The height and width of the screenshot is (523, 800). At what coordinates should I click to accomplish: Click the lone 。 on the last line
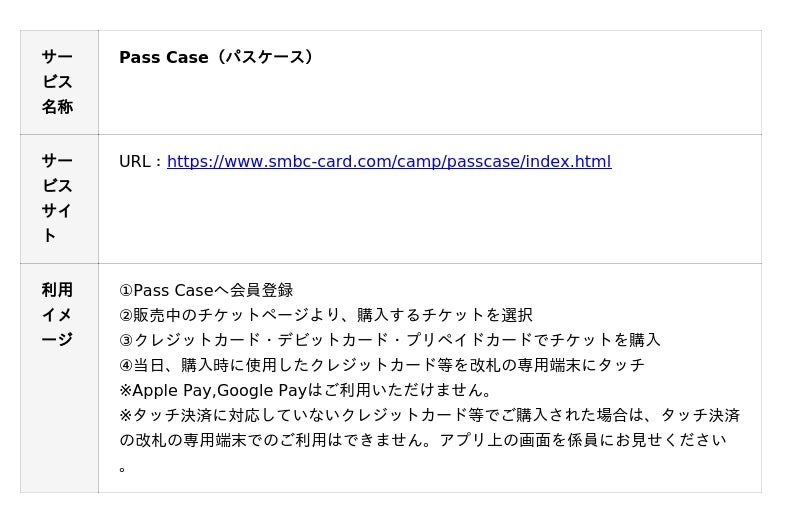123,468
